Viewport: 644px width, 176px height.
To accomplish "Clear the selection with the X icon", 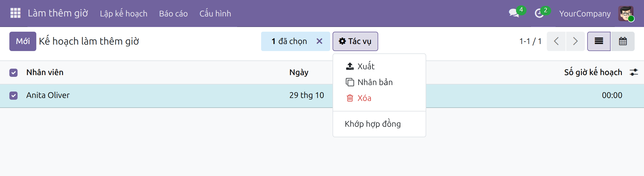I will click(319, 41).
